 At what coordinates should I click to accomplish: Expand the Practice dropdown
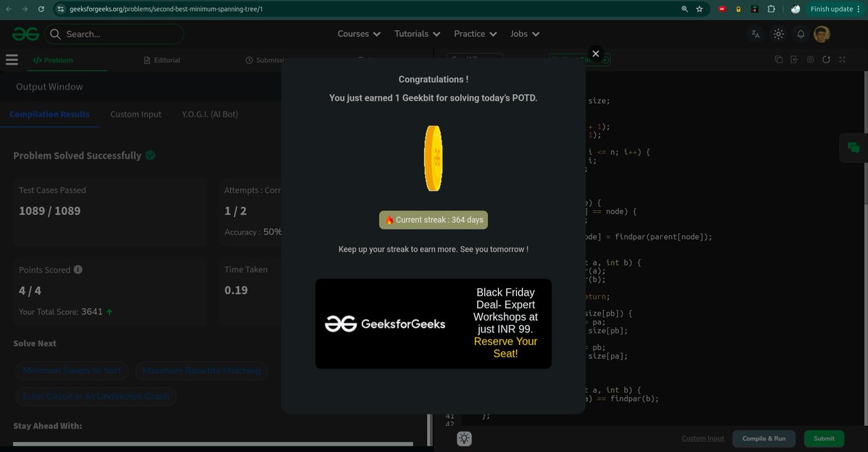click(475, 34)
